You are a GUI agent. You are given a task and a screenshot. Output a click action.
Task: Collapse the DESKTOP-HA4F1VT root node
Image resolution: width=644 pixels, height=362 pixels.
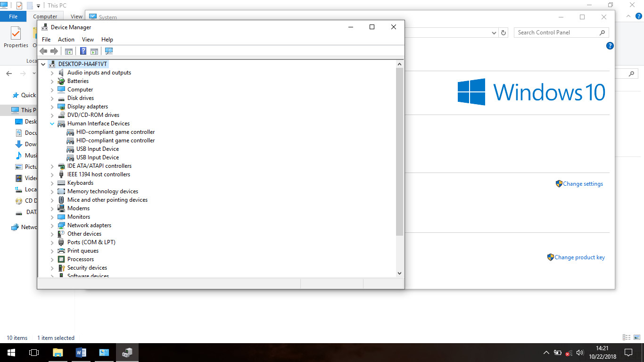click(43, 64)
